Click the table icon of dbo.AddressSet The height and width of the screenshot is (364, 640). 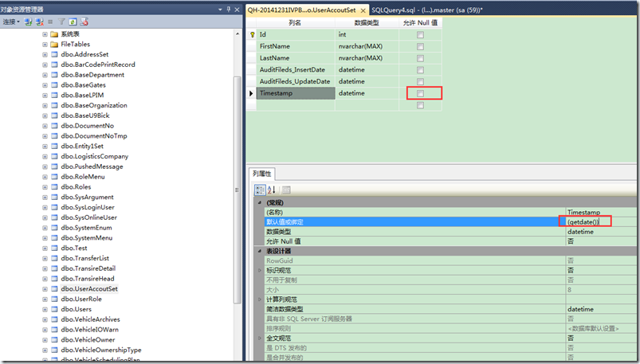coord(54,54)
